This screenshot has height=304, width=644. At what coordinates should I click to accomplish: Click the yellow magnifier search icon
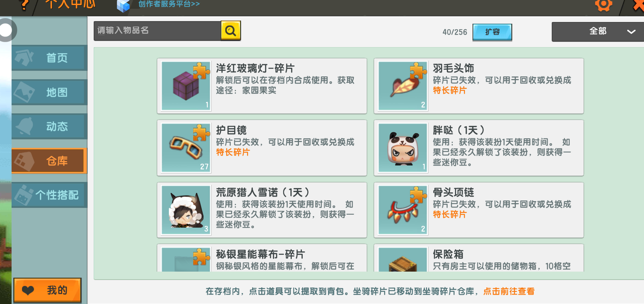[230, 30]
